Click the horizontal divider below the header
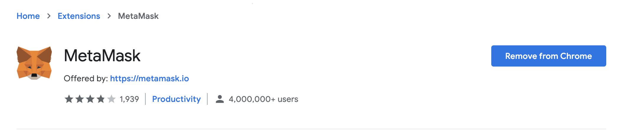Image resolution: width=644 pixels, height=139 pixels. pyautogui.click(x=311, y=129)
